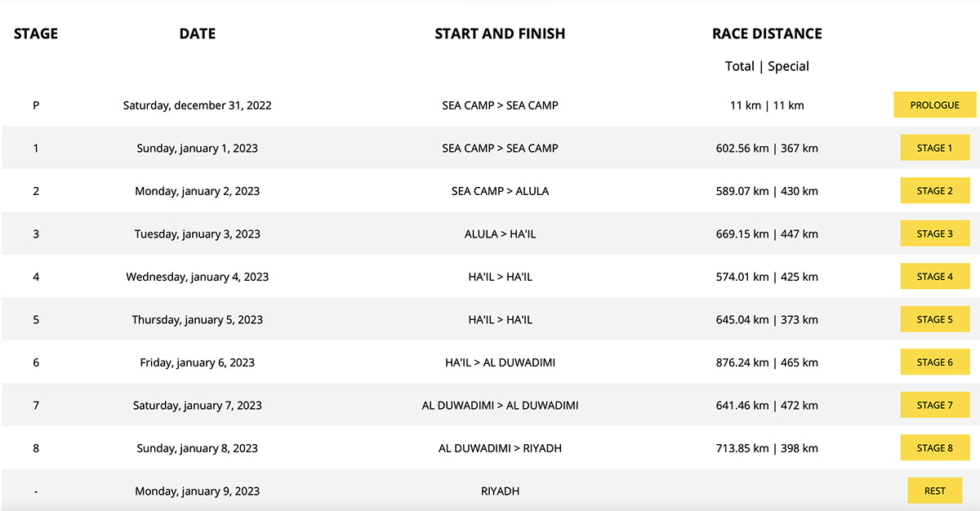Click the yellow PROLOGUE button
Viewport: 980px width, 511px height.
pos(934,105)
